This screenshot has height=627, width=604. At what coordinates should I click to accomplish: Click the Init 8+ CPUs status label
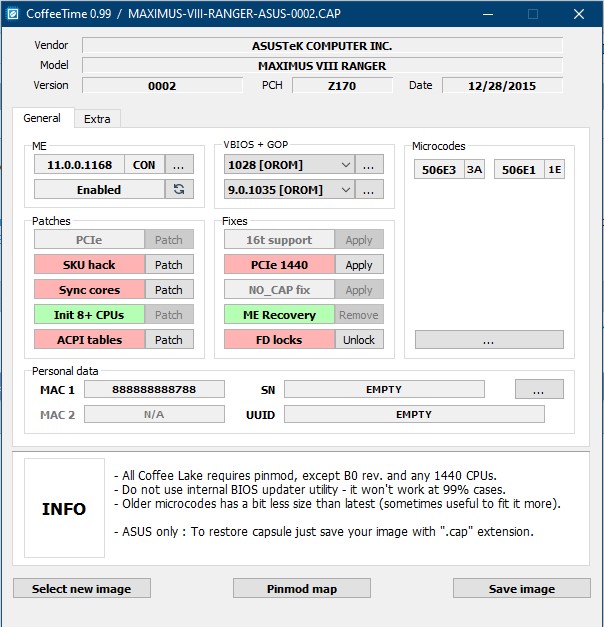pyautogui.click(x=89, y=314)
